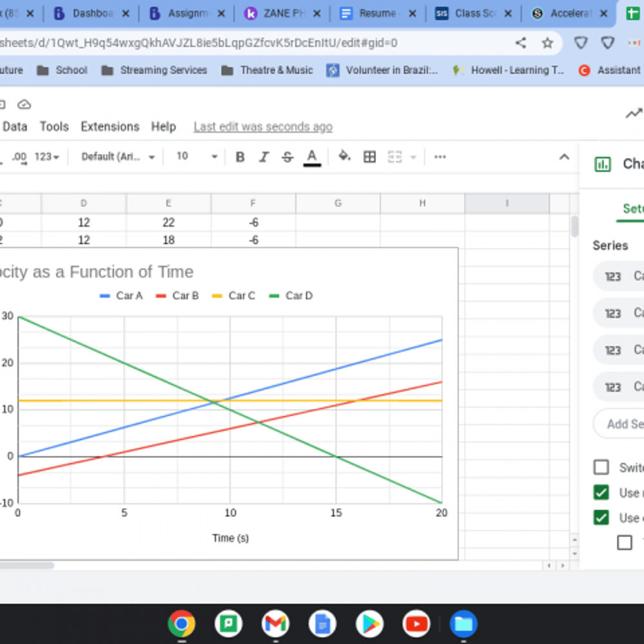
Task: Open the Default (Arial) font dropdown
Action: click(118, 157)
